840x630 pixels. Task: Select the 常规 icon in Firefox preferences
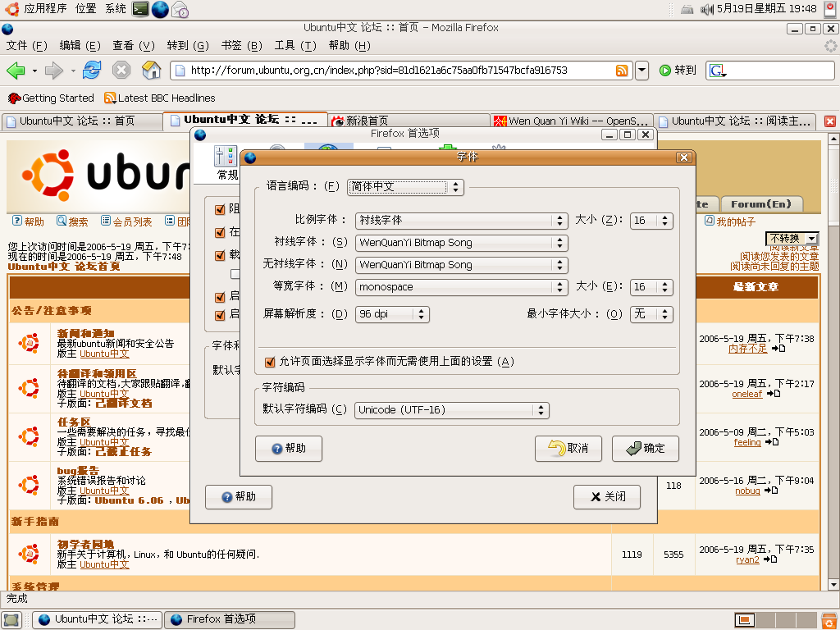click(x=226, y=163)
